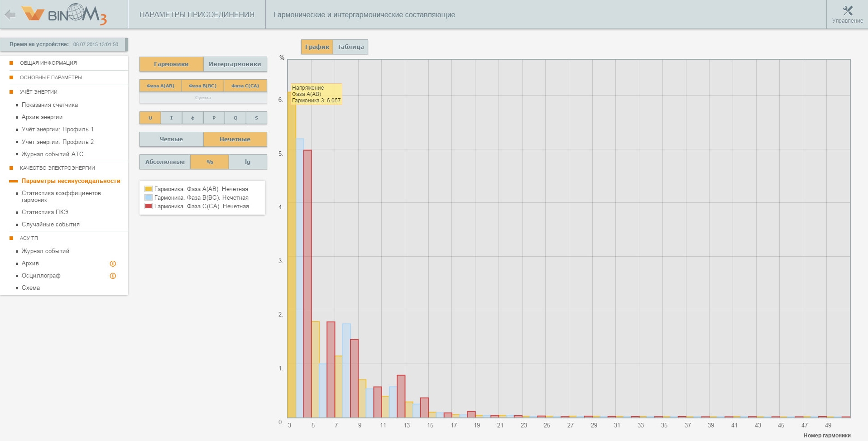Open the Управление tools icon
This screenshot has height=441, width=868.
(847, 11)
